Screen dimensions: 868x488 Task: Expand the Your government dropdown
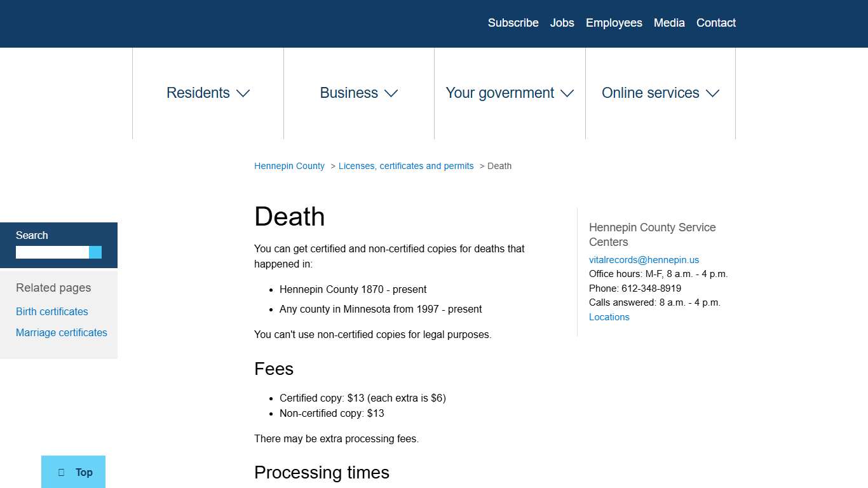pos(509,93)
